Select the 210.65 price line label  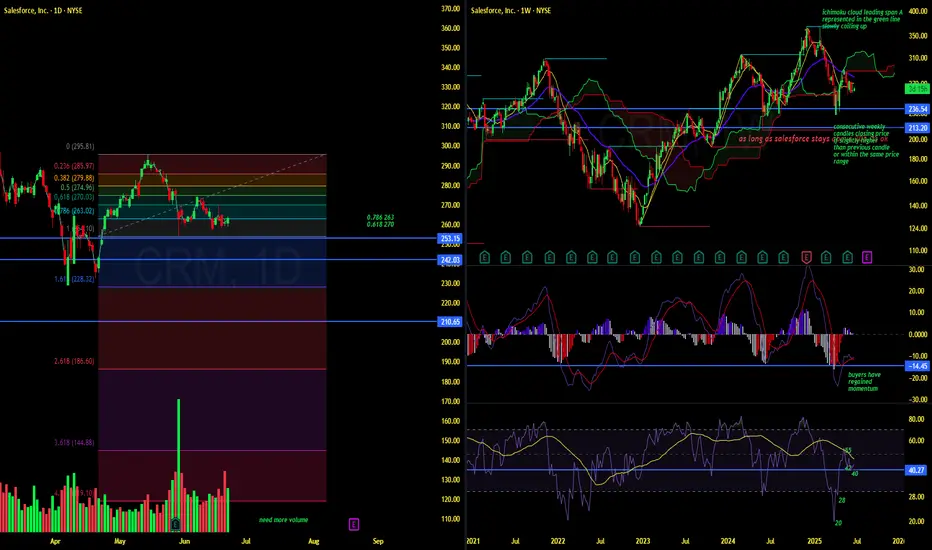click(450, 322)
